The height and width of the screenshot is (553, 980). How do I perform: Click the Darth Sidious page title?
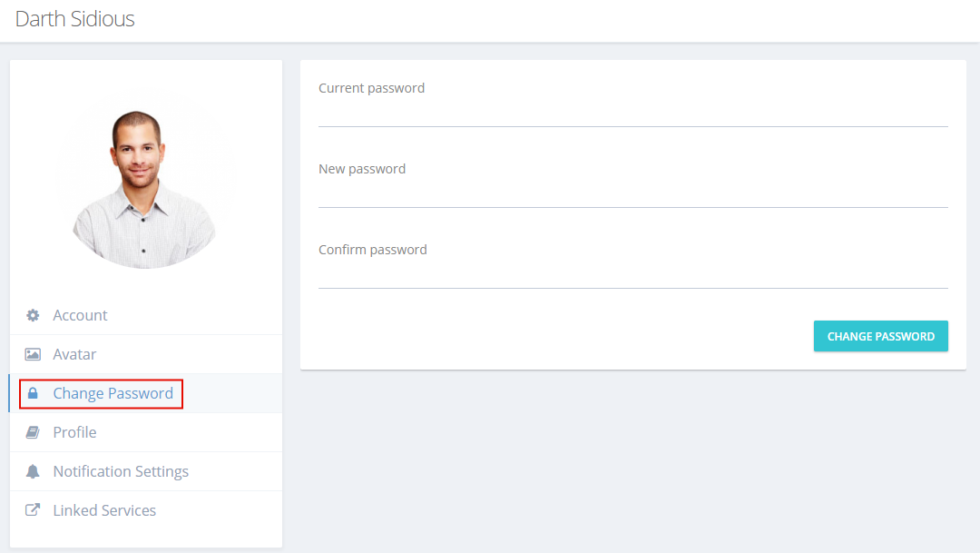tap(75, 19)
